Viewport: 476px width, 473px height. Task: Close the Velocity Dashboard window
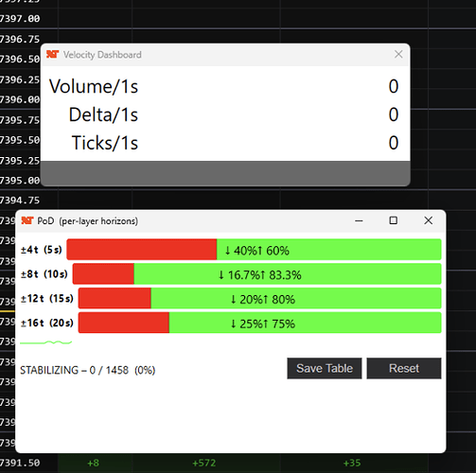click(x=398, y=54)
